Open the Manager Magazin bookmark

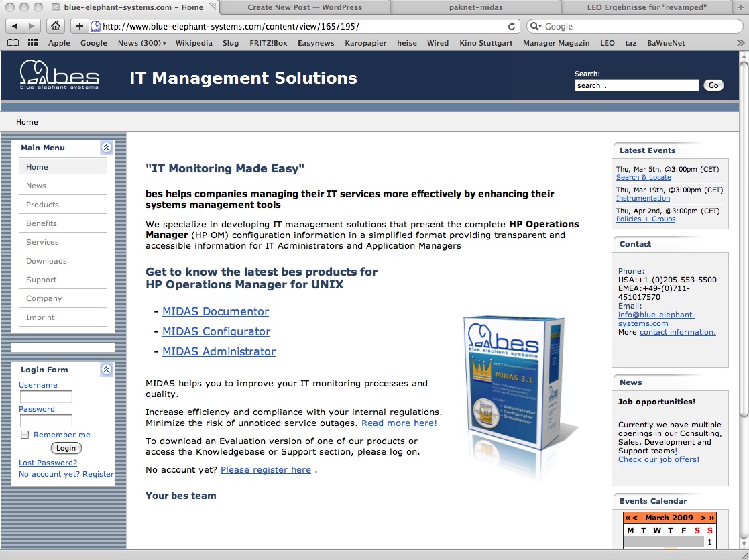556,42
